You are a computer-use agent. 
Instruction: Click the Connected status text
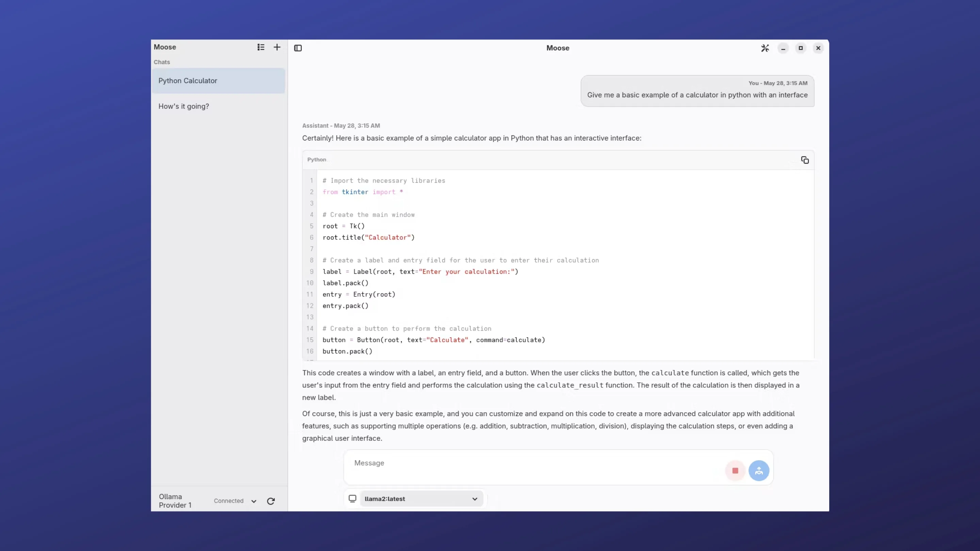click(229, 501)
